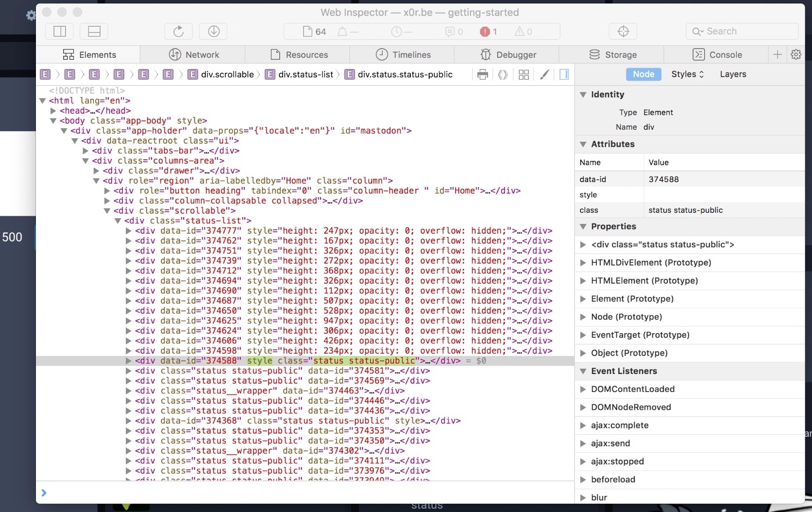Toggle the details sidebar panel icon
Viewport: 812px width, 512px height.
tap(564, 74)
